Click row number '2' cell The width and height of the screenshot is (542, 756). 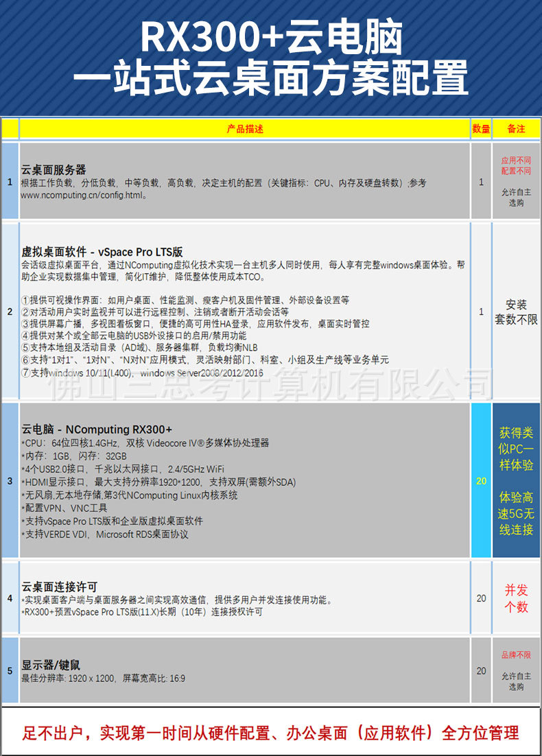10,312
